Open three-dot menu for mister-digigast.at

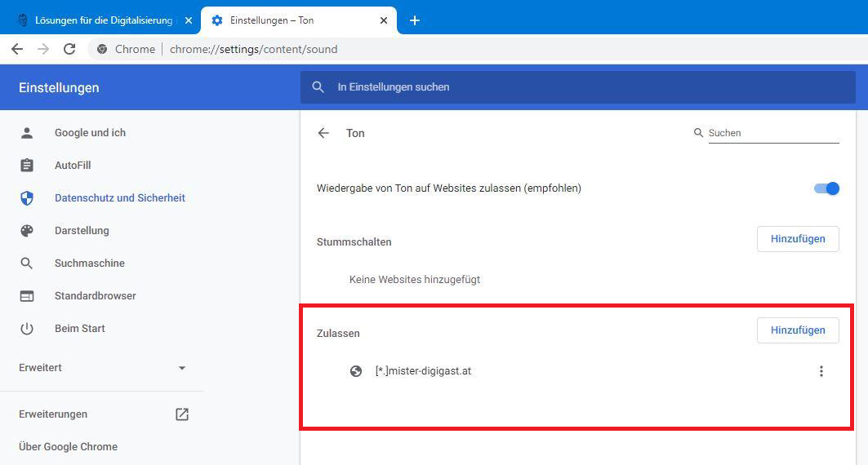(x=821, y=371)
